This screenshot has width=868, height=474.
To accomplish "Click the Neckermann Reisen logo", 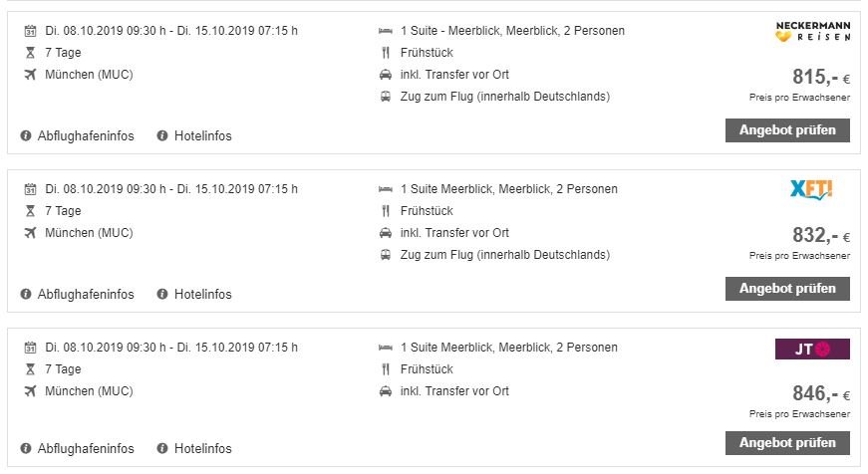I will click(x=812, y=32).
